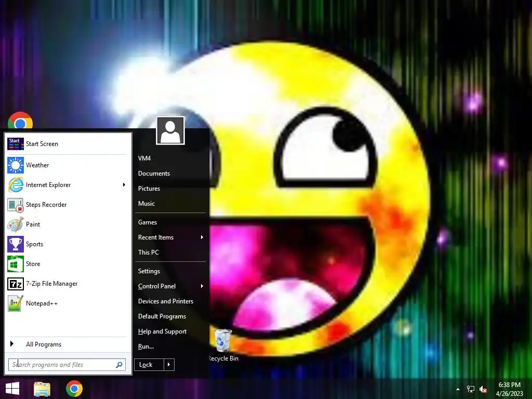Screen dimensions: 532x399
Task: Open Documents from the Start menu
Action: pyautogui.click(x=154, y=174)
